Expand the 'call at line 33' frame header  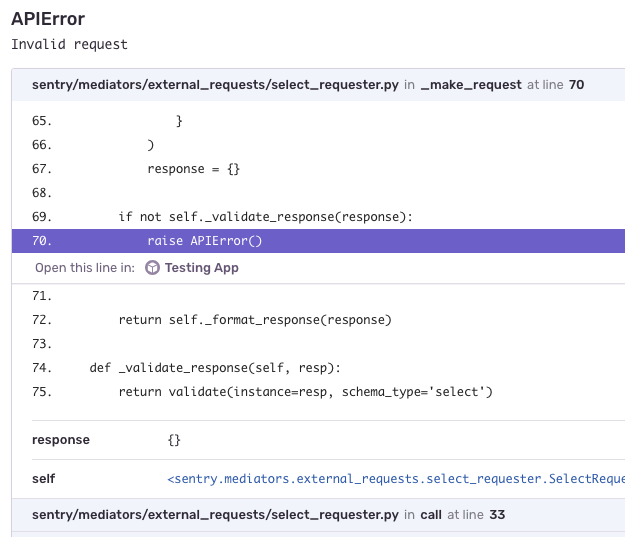318,515
